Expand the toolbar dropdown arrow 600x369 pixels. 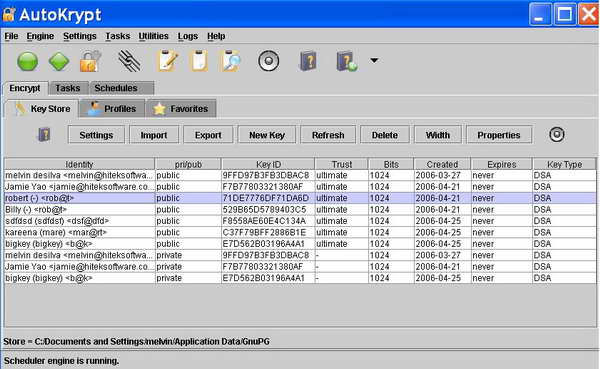click(374, 60)
